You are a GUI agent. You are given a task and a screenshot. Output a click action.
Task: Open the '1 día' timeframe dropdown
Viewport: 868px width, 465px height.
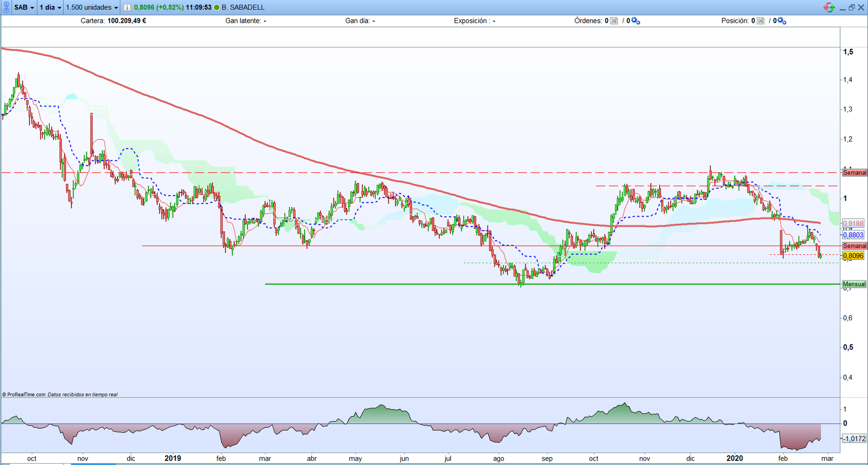pos(50,7)
